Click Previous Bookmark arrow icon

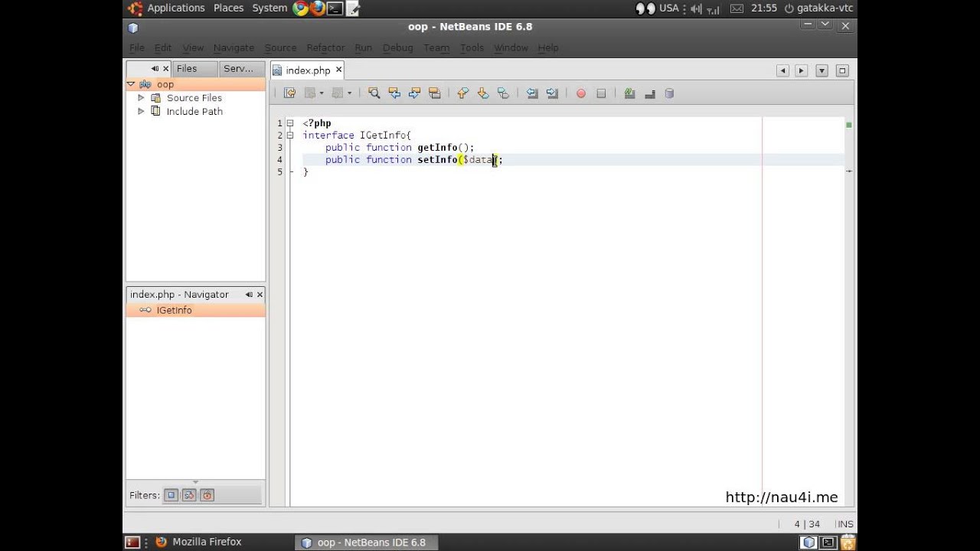(x=462, y=93)
